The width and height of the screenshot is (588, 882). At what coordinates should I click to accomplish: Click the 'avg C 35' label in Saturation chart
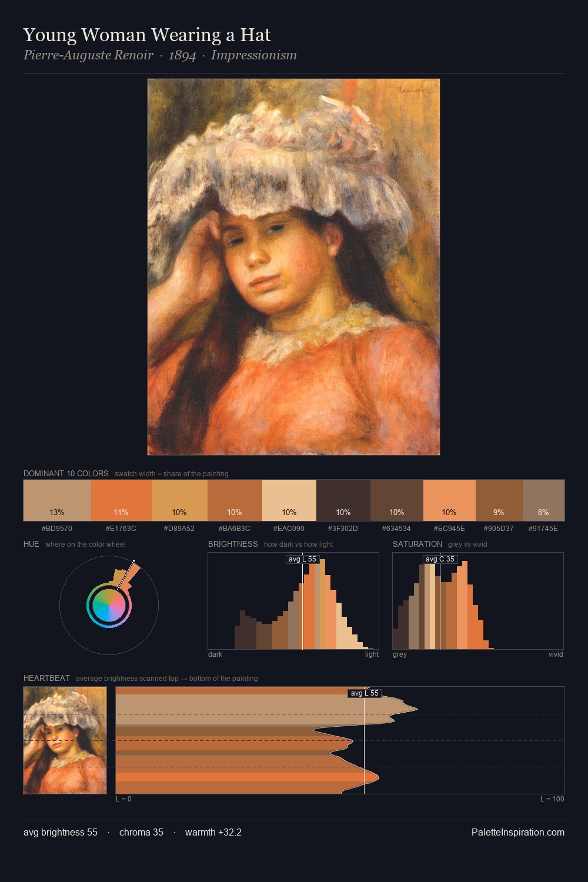pyautogui.click(x=440, y=559)
